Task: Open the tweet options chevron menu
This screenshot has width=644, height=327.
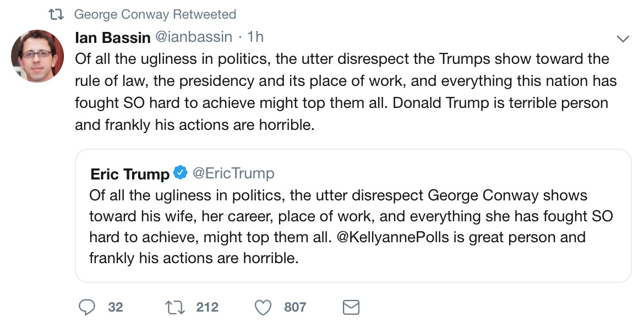Action: (x=623, y=39)
